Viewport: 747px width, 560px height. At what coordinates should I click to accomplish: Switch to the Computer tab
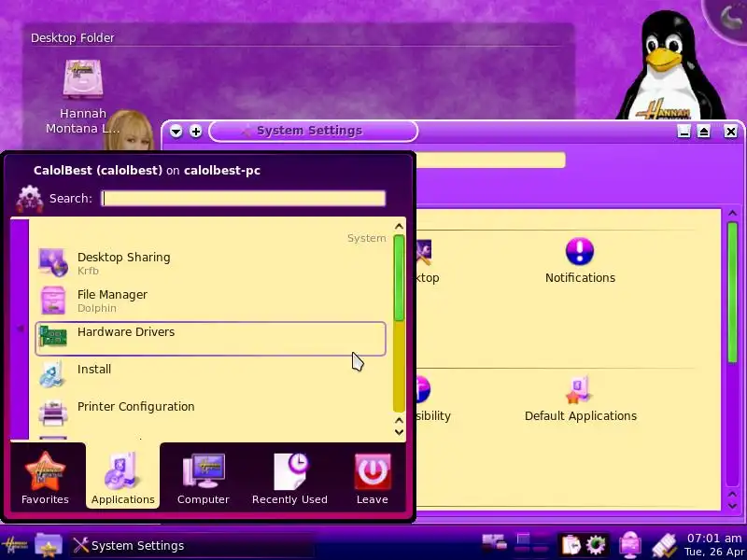point(204,478)
